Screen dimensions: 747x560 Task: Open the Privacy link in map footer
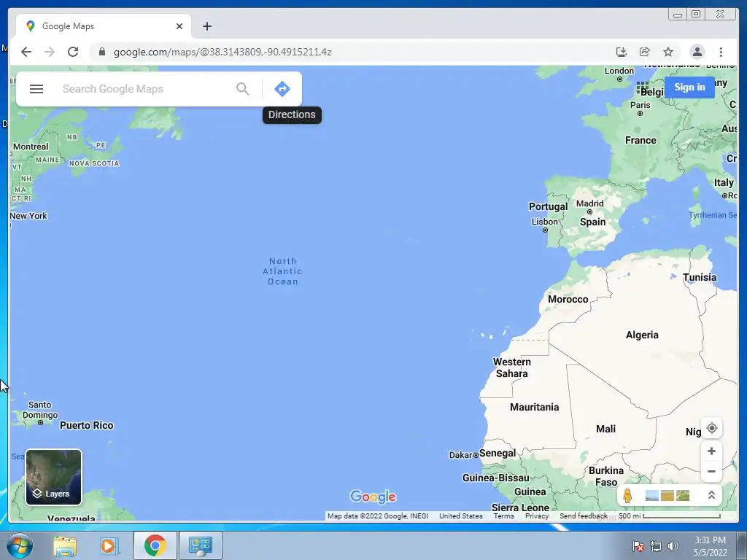[x=537, y=516]
